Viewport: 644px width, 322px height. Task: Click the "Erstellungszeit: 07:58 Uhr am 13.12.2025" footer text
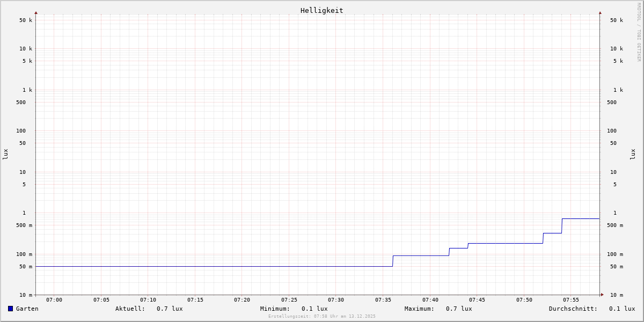(322, 317)
